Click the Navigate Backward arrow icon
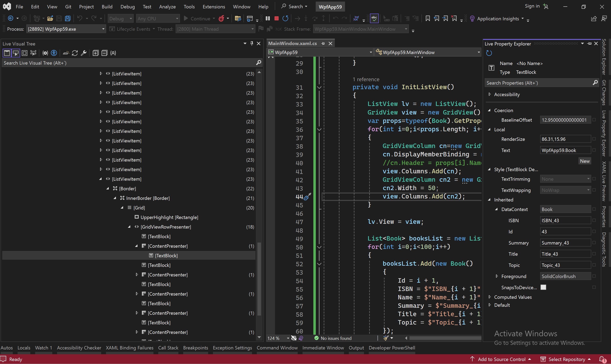 point(11,18)
